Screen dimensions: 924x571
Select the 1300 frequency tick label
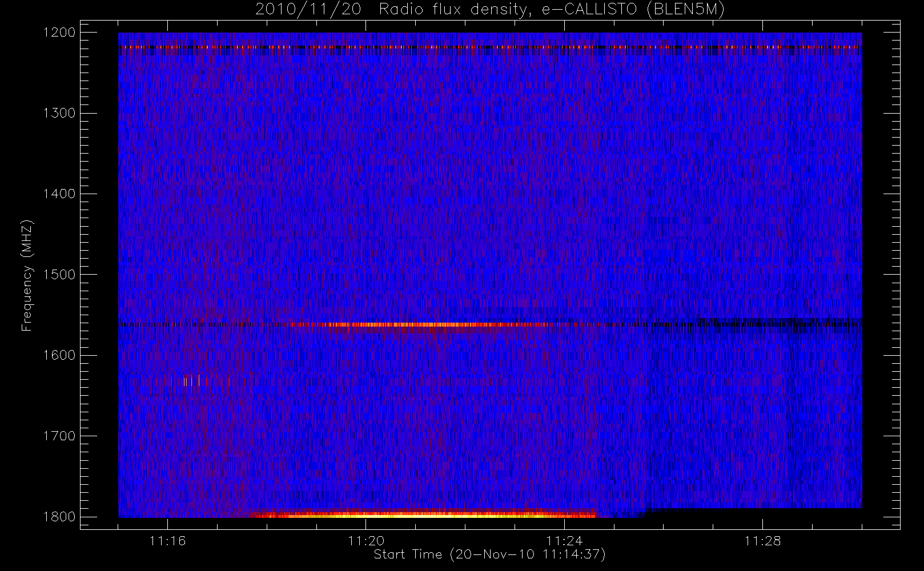(59, 113)
